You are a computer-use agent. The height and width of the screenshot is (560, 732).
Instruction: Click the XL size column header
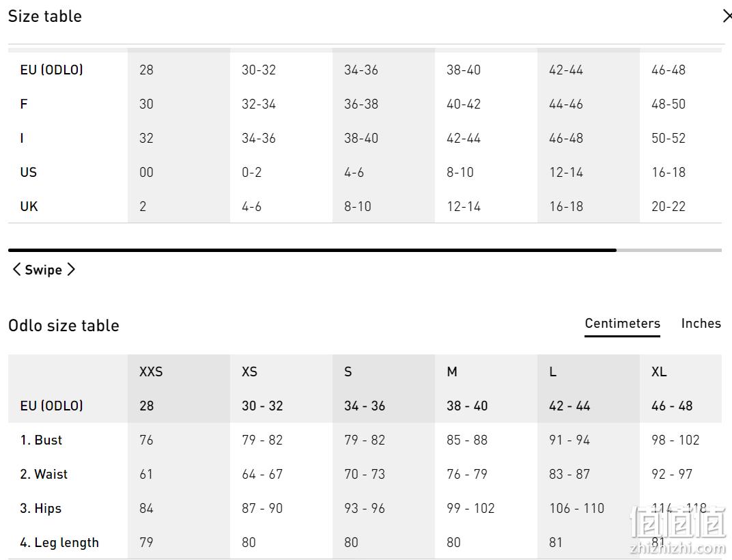click(659, 372)
